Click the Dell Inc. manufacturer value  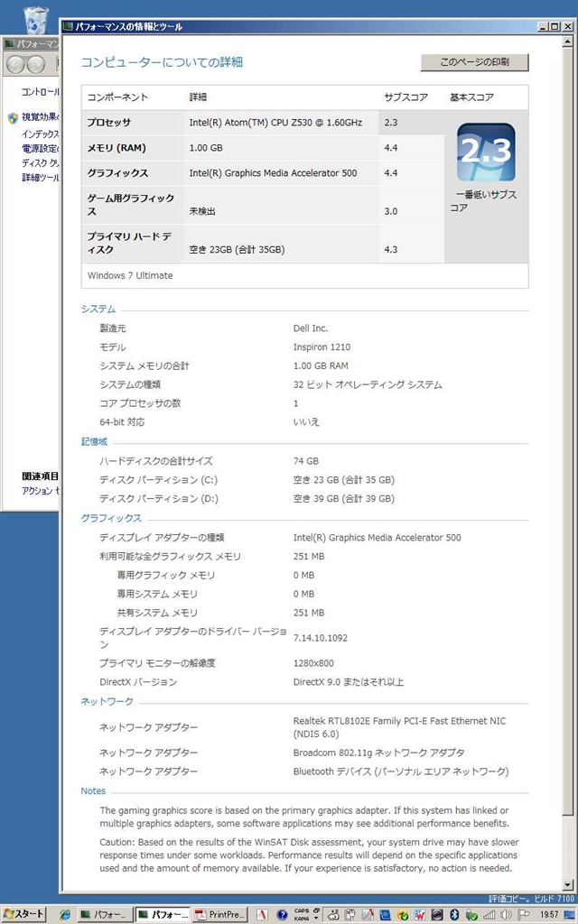(x=311, y=328)
